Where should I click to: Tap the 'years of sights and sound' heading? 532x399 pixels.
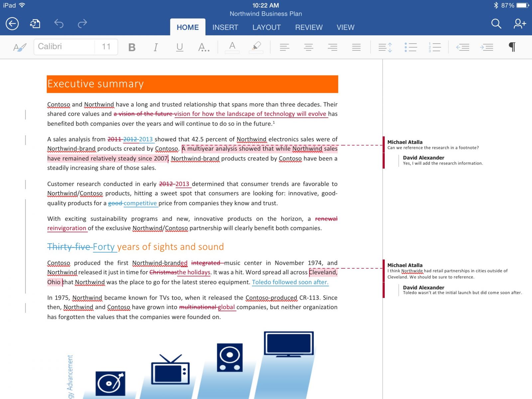coord(170,247)
